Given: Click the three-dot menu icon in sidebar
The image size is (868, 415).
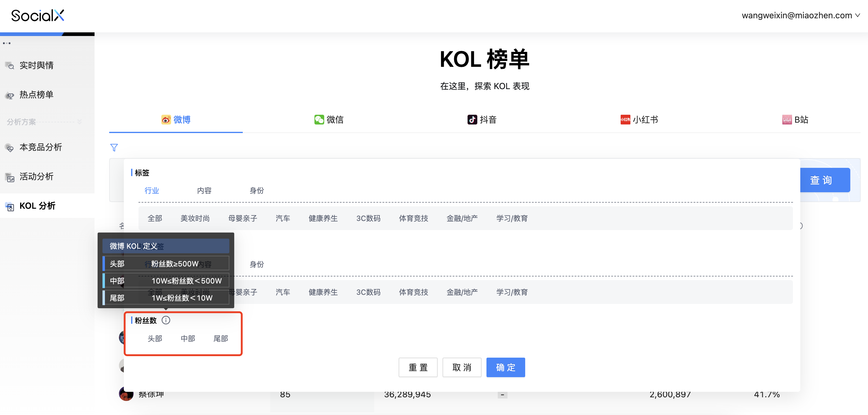Looking at the screenshot, I should pyautogui.click(x=7, y=43).
